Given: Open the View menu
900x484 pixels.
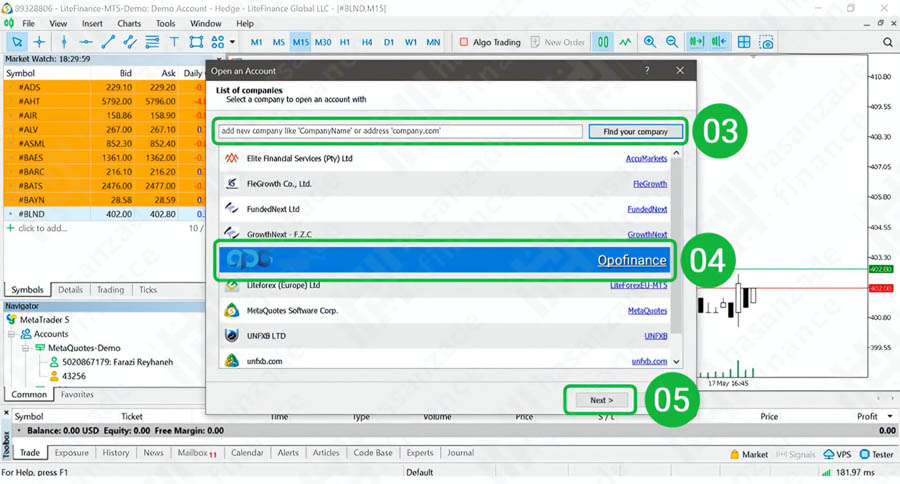Looking at the screenshot, I should (58, 24).
